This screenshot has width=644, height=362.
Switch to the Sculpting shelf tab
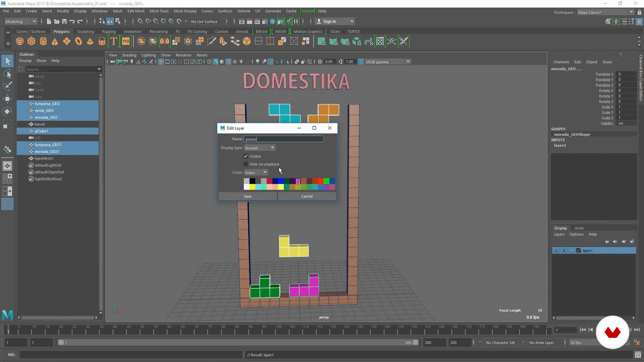[x=86, y=32]
